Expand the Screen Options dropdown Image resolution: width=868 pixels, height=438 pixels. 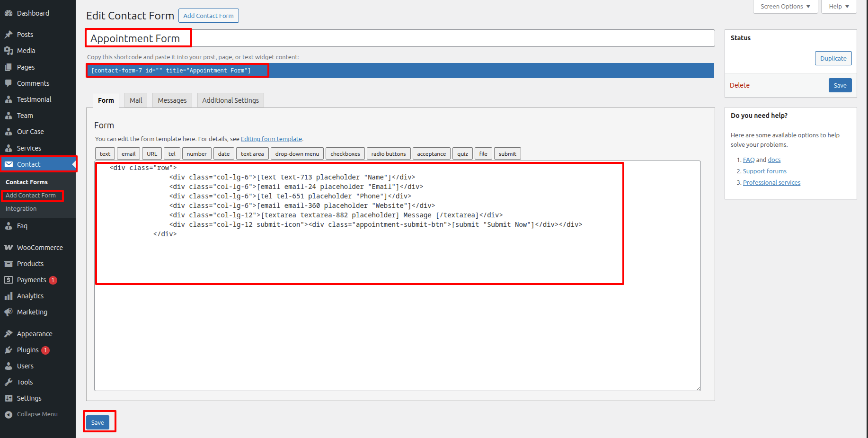(x=785, y=7)
